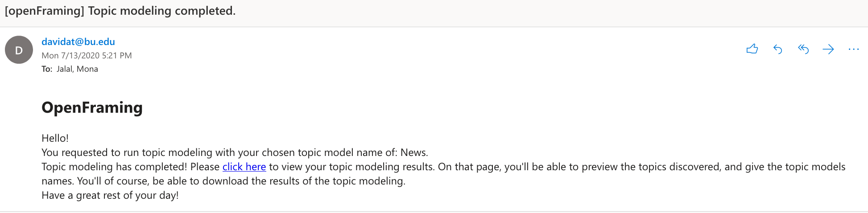Click "Topic modeling has completed!" text

tap(114, 167)
